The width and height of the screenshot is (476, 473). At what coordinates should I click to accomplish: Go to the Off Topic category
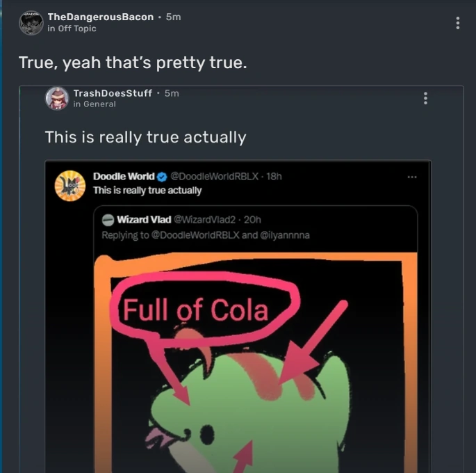[77, 29]
